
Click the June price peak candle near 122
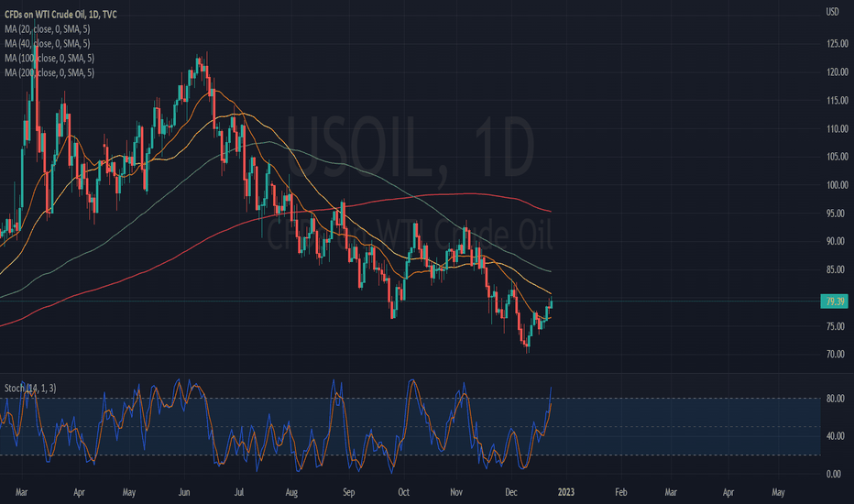coord(199,64)
